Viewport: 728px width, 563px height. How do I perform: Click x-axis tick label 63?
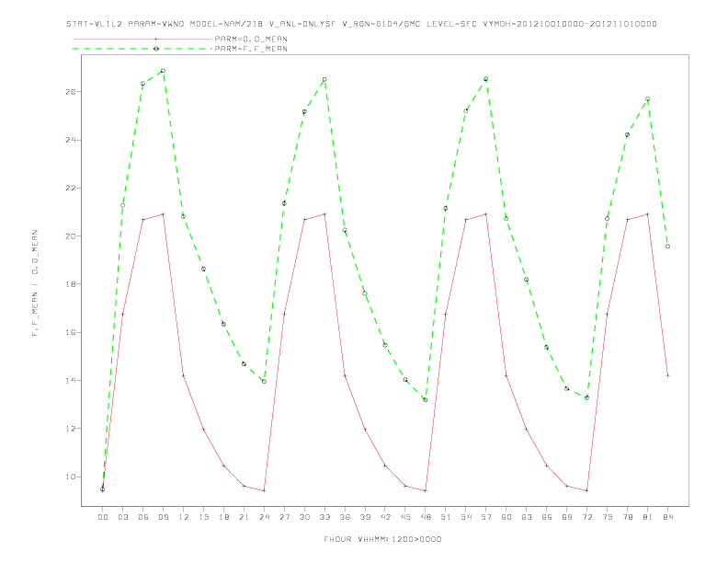(x=527, y=517)
